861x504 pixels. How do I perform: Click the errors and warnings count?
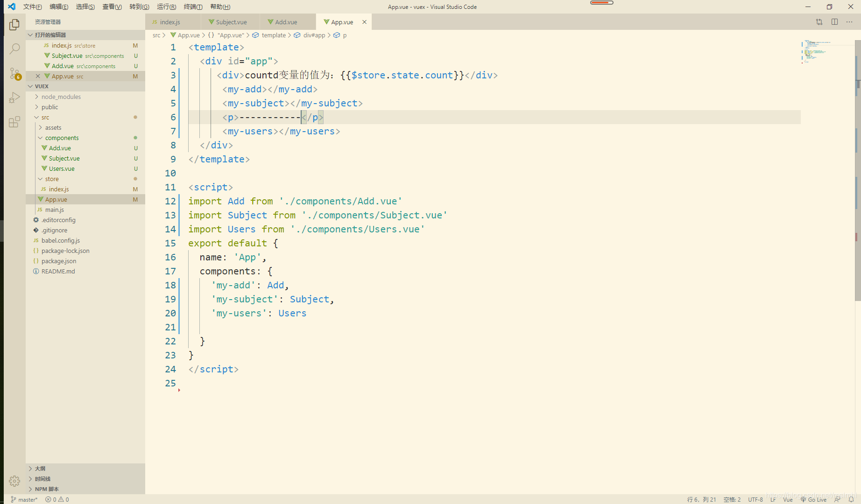(x=57, y=499)
